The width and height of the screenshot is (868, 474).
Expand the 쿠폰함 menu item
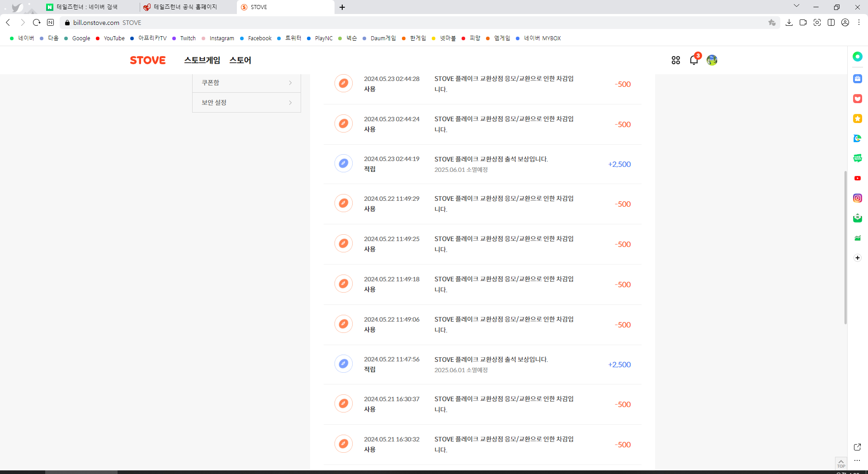pyautogui.click(x=246, y=83)
